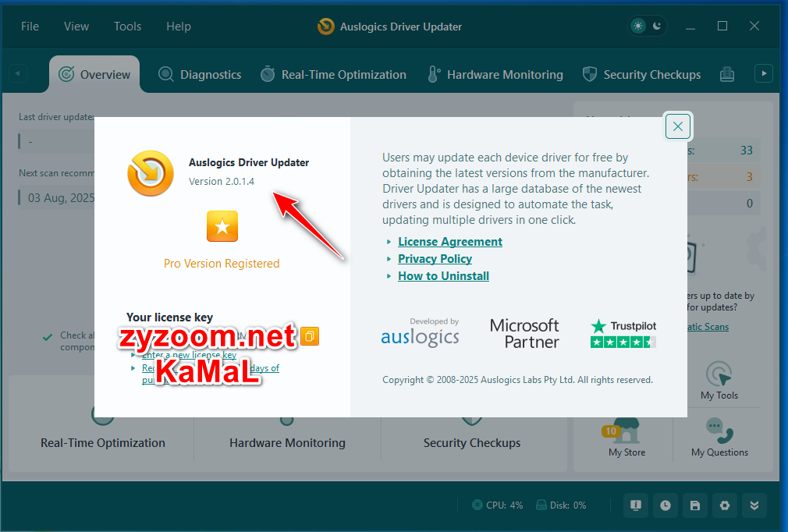Select the Overview tab
Viewport: 788px width, 532px height.
coord(94,74)
